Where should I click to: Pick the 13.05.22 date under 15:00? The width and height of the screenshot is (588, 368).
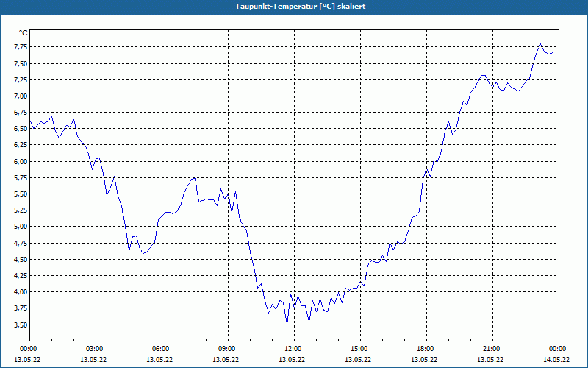[x=358, y=359]
